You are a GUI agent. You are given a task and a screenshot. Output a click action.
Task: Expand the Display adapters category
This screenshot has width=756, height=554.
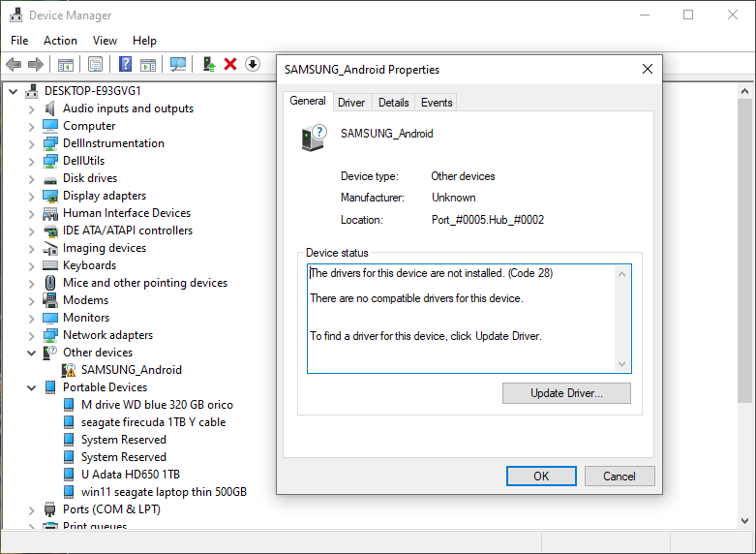click(31, 197)
